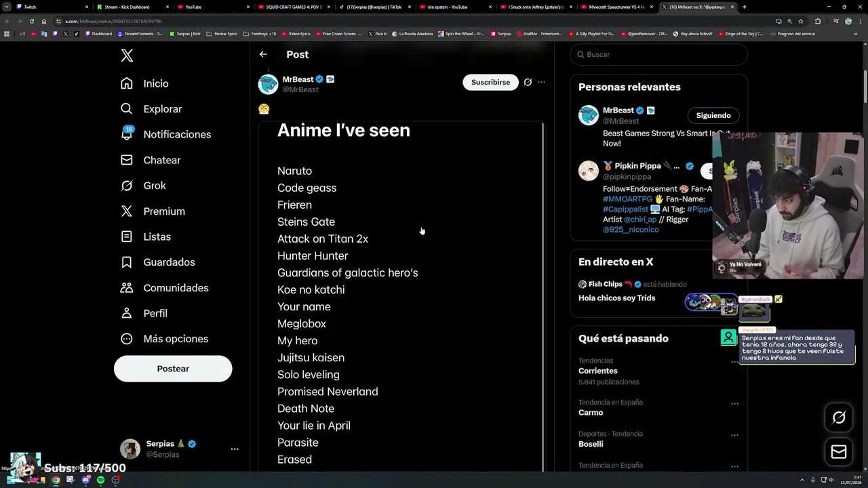Screen dimensions: 868x488
Task: Open Guardados bookmarks
Action: [x=157, y=262]
